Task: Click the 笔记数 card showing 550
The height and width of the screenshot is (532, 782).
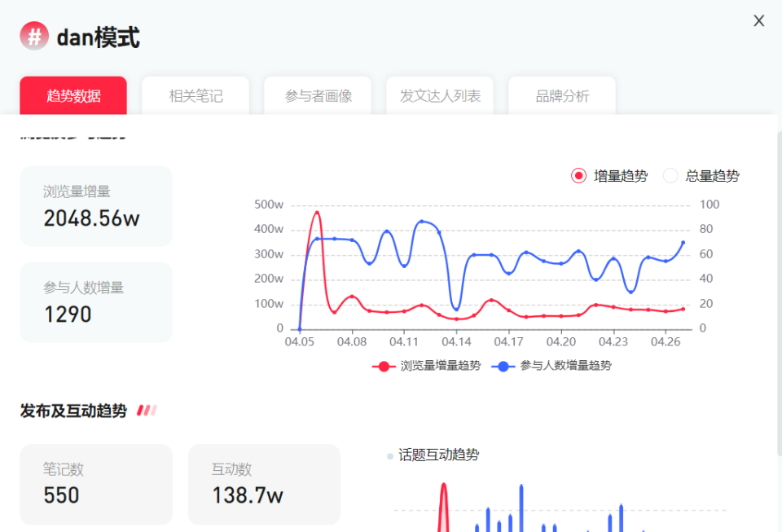Action: point(95,485)
